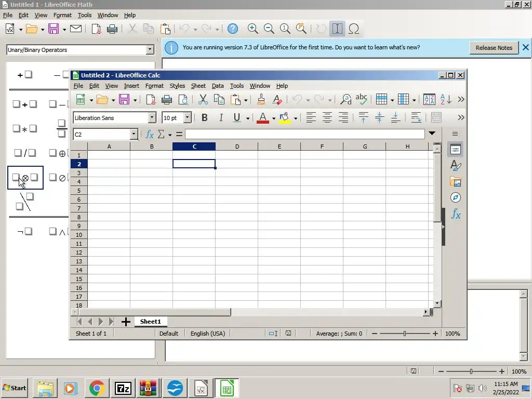Toggle Align Left in Calc
Screen dimensions: 532x399
pos(311,118)
